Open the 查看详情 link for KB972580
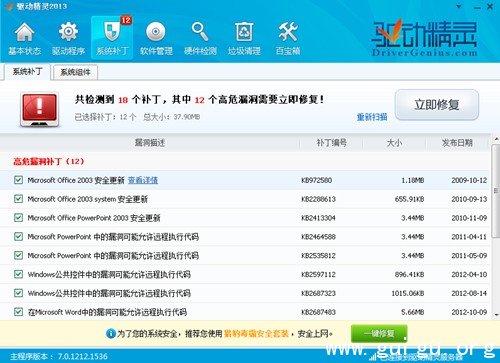The width and height of the screenshot is (500, 363). pos(143,180)
